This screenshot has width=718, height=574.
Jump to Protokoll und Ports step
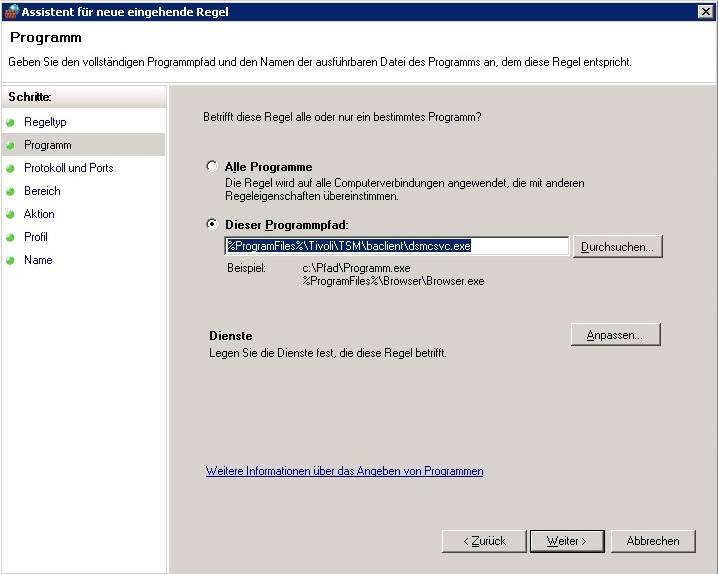[68, 168]
